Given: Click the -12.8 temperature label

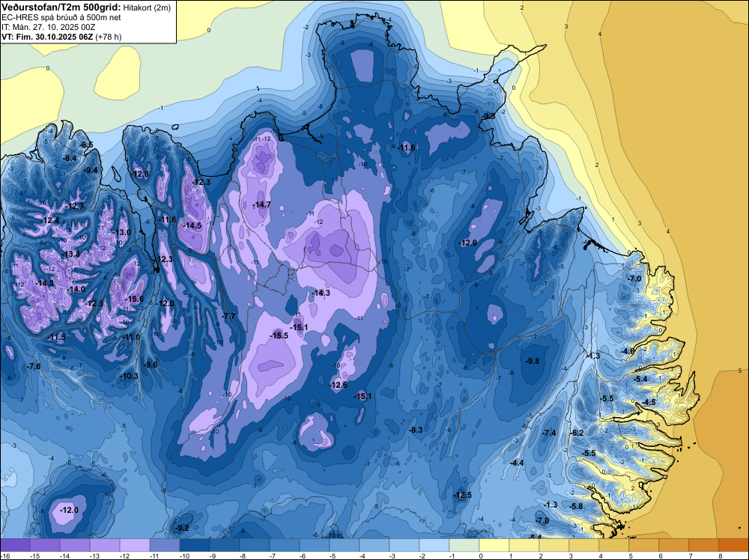Looking at the screenshot, I should (x=141, y=174).
